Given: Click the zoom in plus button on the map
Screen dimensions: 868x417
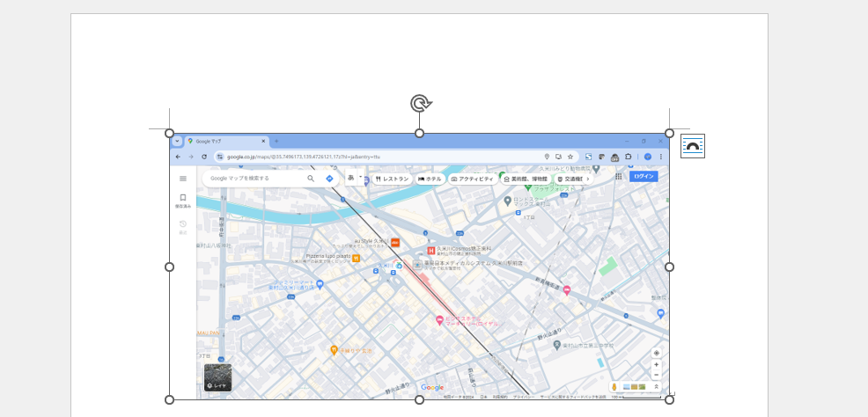Looking at the screenshot, I should point(657,365).
